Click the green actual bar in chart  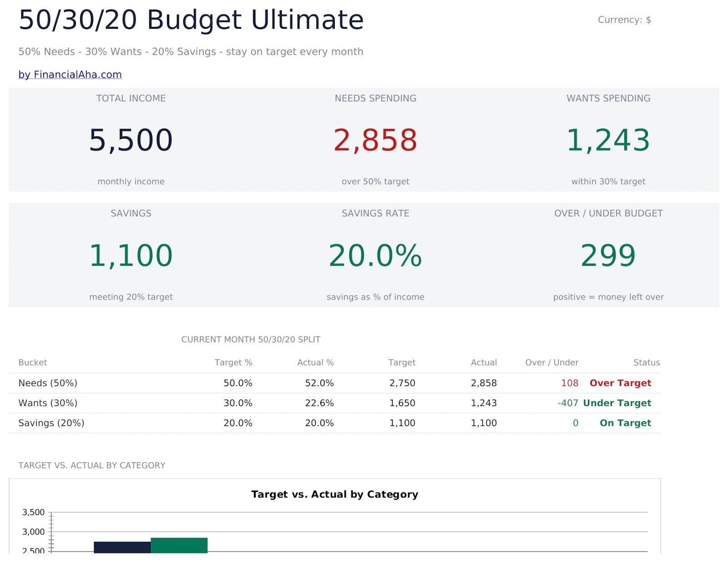[x=179, y=546]
